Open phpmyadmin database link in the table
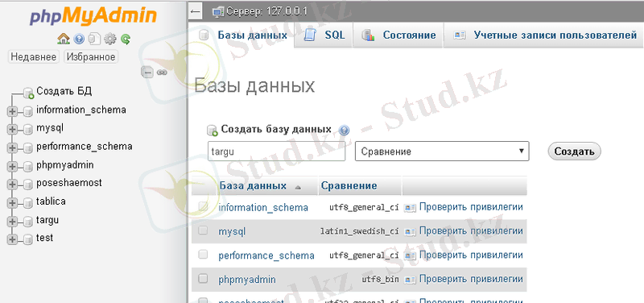 (x=247, y=280)
